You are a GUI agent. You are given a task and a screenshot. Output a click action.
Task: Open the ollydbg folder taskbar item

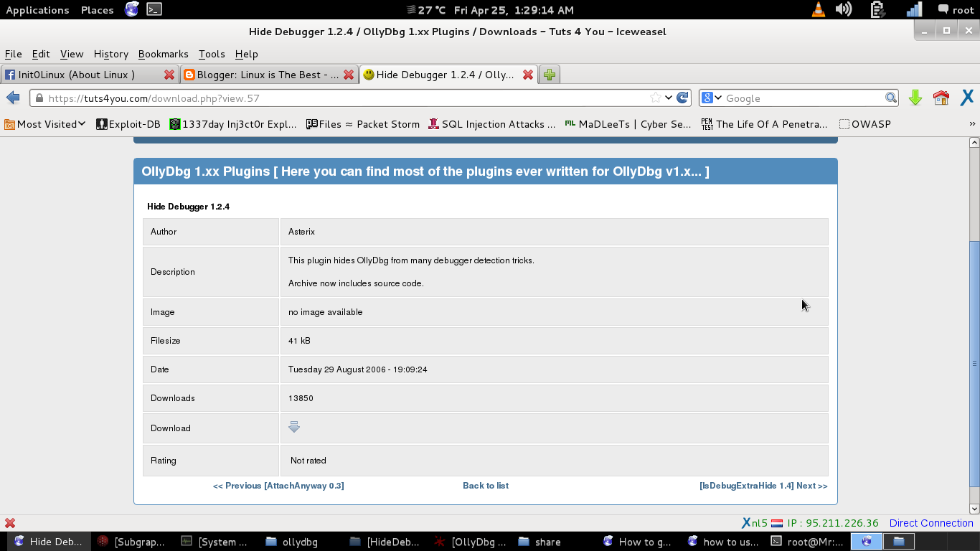(291, 542)
